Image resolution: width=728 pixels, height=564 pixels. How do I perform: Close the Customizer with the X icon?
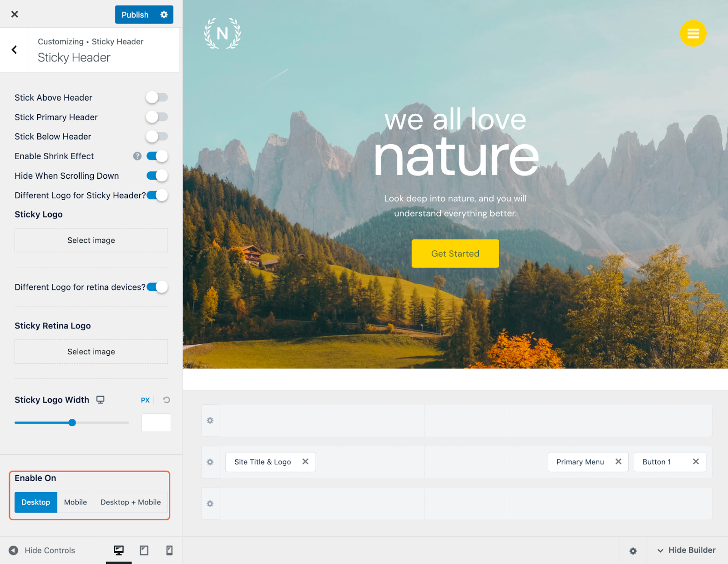coord(15,14)
